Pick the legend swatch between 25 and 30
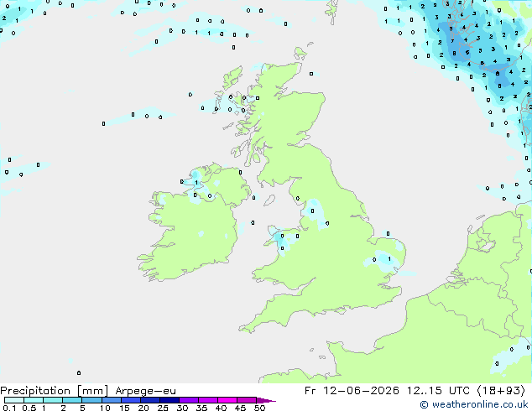The image size is (532, 411). [x=170, y=400]
